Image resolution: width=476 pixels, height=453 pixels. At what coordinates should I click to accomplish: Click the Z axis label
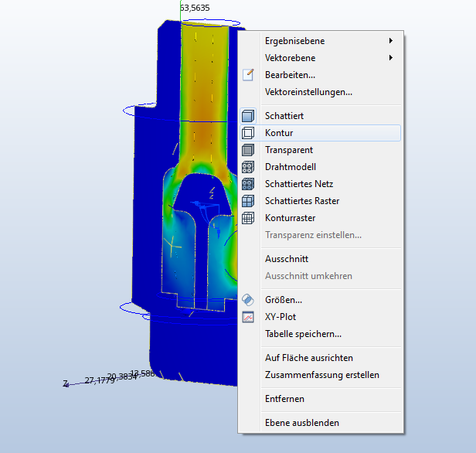click(x=65, y=383)
